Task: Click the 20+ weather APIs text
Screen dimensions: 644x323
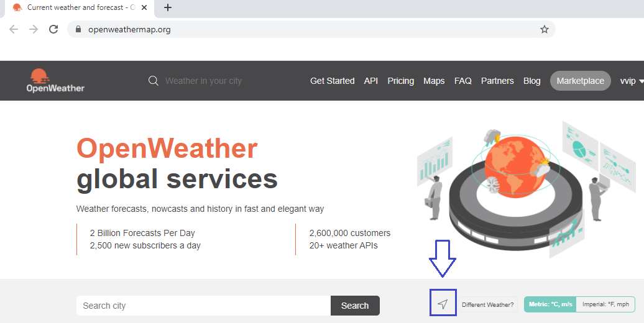Action: [343, 245]
